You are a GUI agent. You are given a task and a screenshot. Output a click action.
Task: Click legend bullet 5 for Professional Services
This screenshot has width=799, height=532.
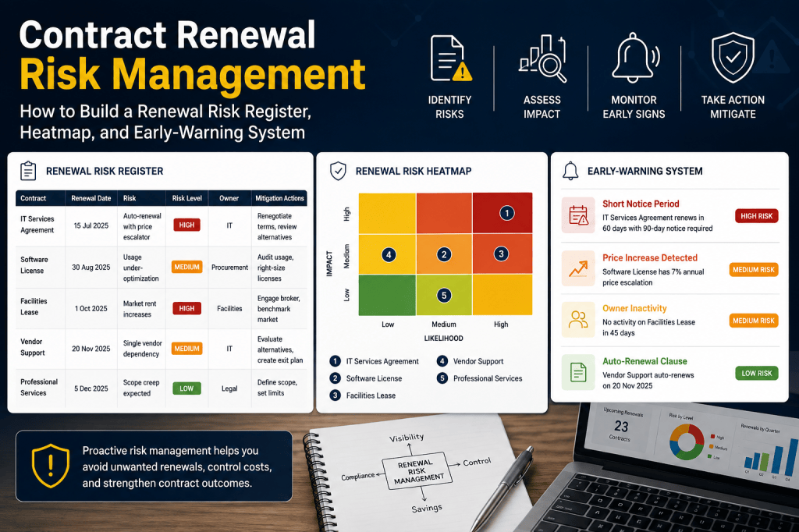pos(442,378)
